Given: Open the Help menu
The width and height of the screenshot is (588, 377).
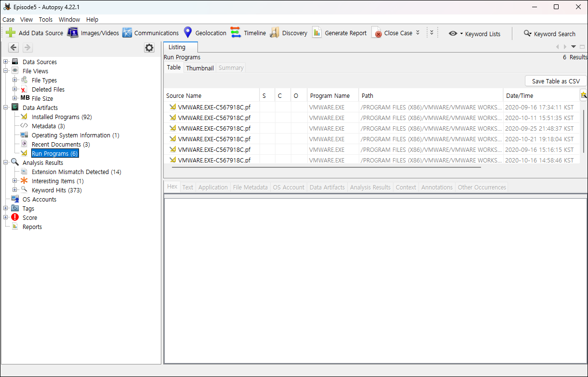Looking at the screenshot, I should coord(92,20).
